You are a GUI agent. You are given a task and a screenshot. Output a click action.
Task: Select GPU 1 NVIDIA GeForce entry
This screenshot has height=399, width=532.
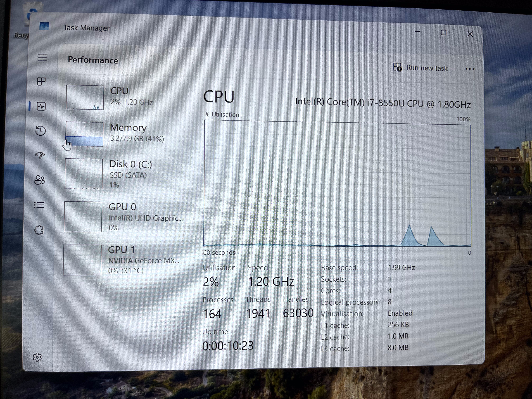pos(122,260)
